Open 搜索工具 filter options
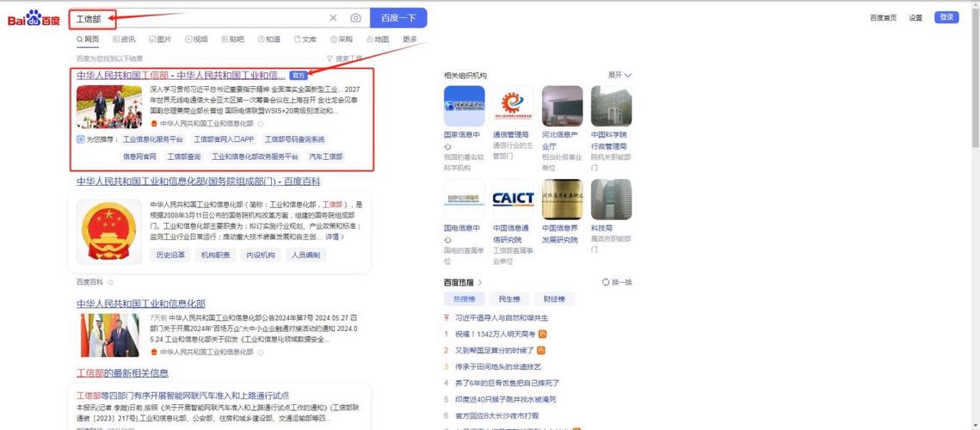 (344, 58)
